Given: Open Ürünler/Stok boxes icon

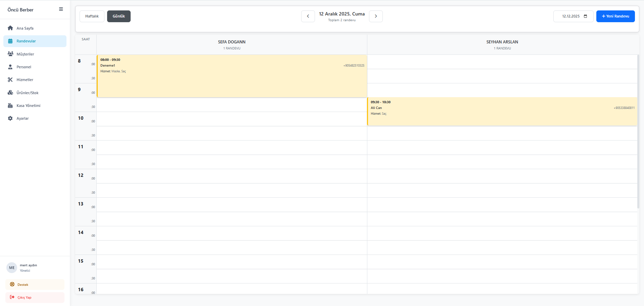Looking at the screenshot, I should click(x=10, y=93).
